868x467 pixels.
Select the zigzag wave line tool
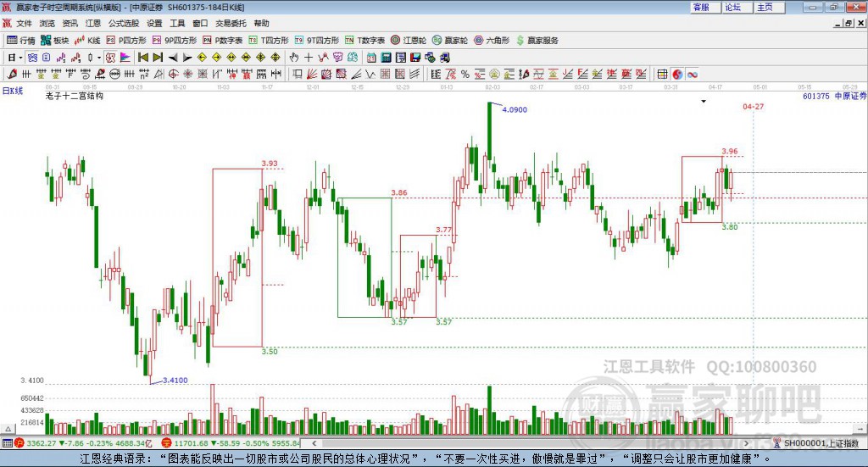click(370, 74)
